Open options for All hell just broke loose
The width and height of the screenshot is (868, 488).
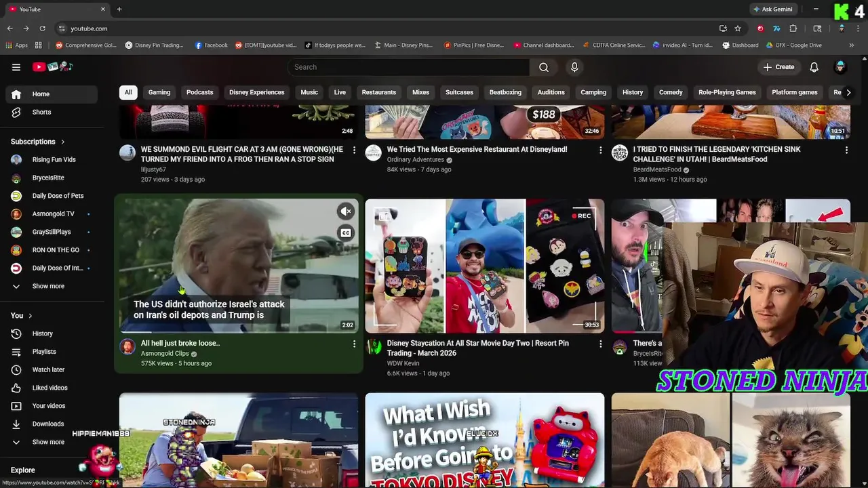coord(354,344)
